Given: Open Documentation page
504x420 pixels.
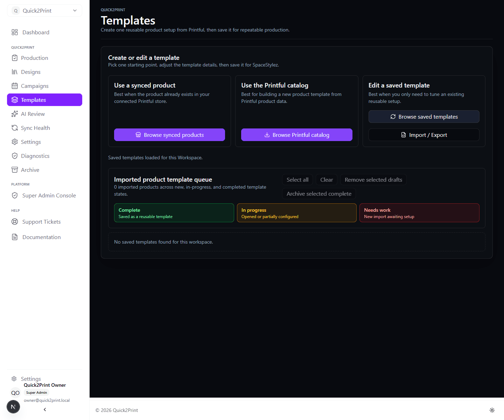Looking at the screenshot, I should click(x=44, y=237).
